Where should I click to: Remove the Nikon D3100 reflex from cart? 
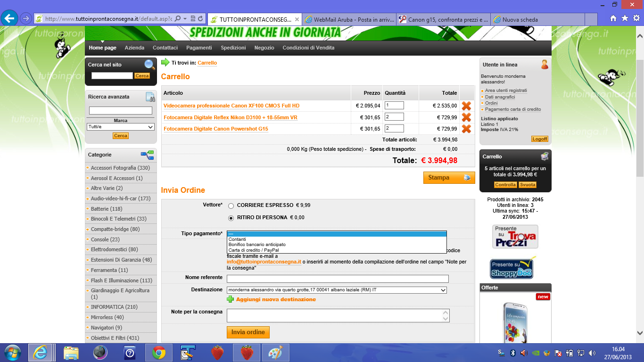[x=466, y=117]
